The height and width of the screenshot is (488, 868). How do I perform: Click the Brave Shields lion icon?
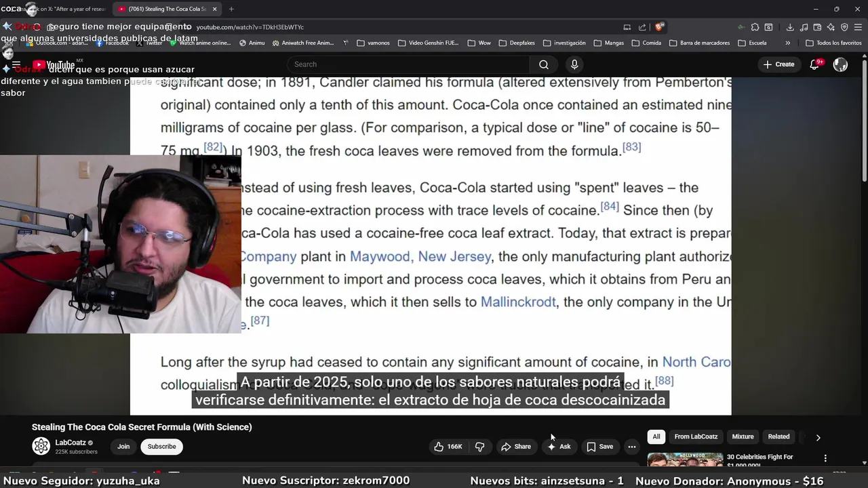[x=659, y=27]
